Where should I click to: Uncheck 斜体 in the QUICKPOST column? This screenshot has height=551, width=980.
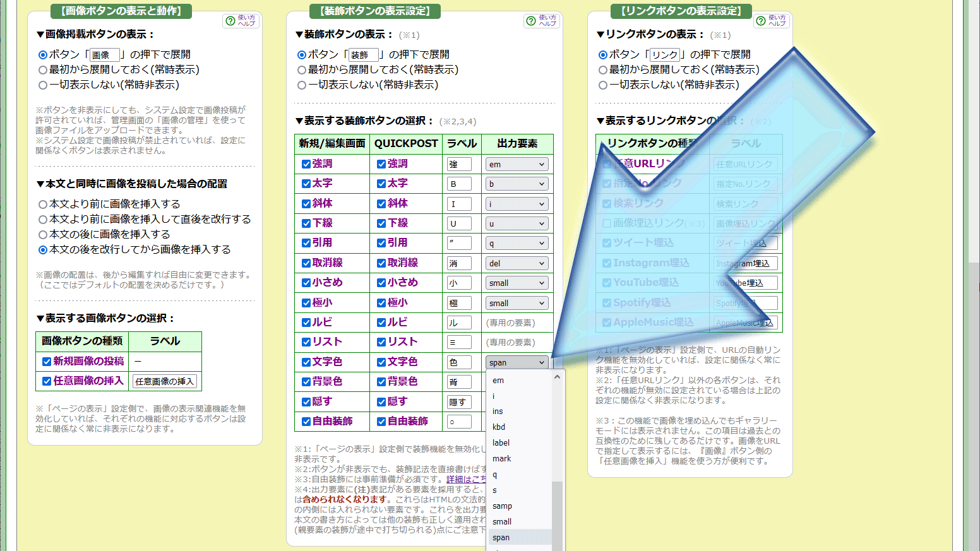coord(381,204)
